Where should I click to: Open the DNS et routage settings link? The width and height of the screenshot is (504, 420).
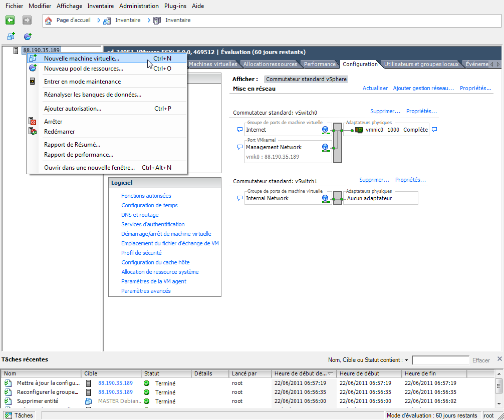pyautogui.click(x=140, y=215)
